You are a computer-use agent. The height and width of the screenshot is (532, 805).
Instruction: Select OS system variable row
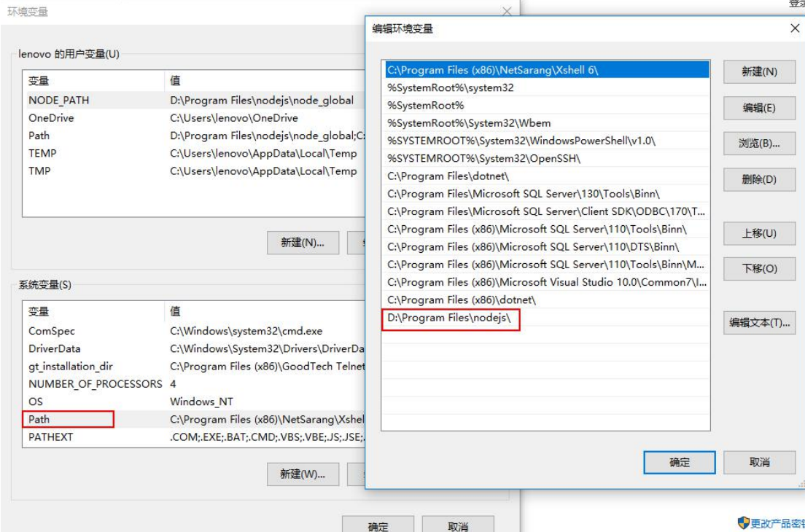pos(195,402)
